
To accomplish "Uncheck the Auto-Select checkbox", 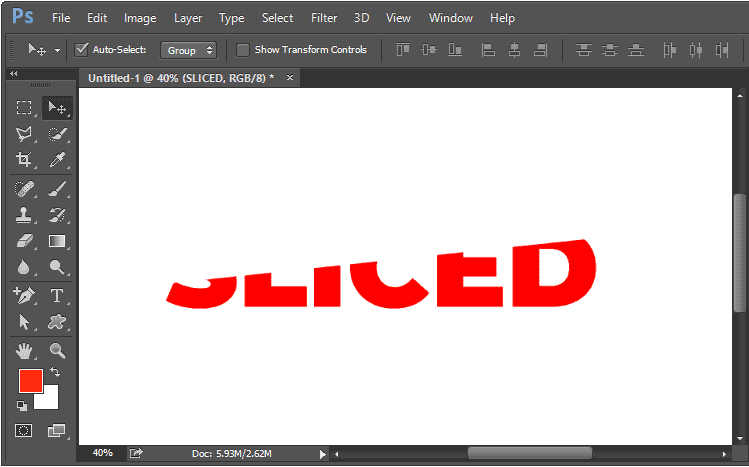I will (82, 49).
